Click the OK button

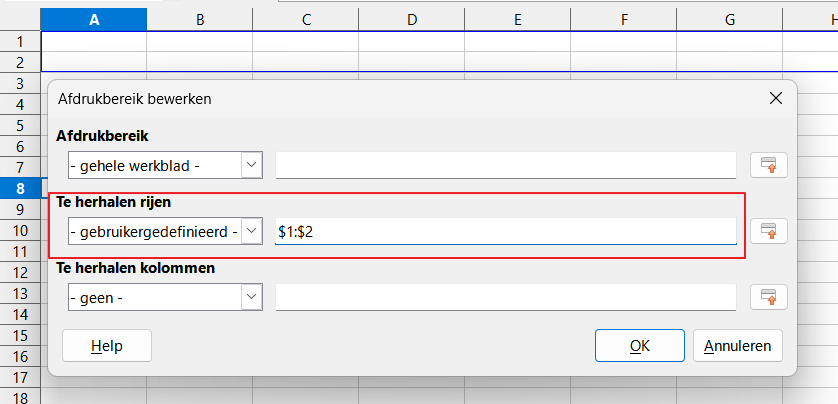[639, 346]
